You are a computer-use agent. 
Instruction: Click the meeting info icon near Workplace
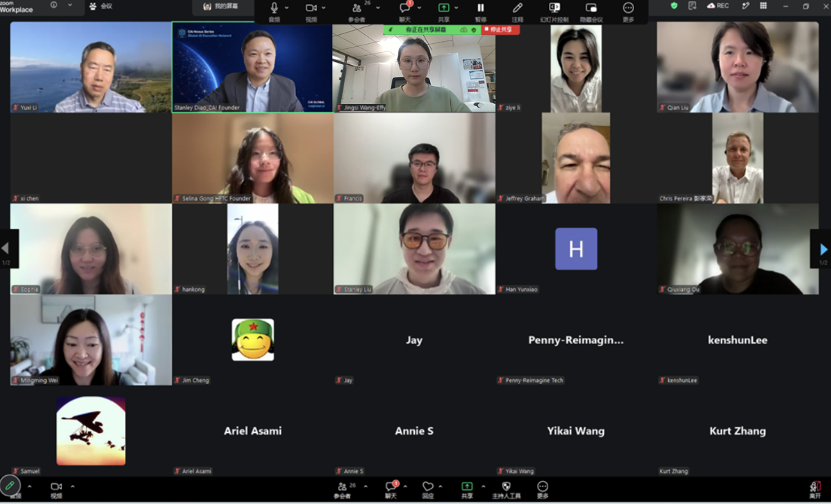click(x=54, y=5)
